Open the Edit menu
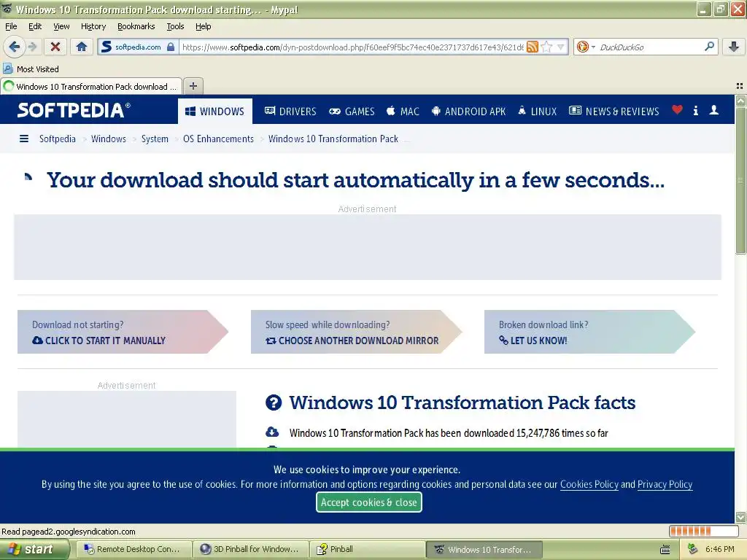Image resolution: width=747 pixels, height=560 pixels. point(35,26)
